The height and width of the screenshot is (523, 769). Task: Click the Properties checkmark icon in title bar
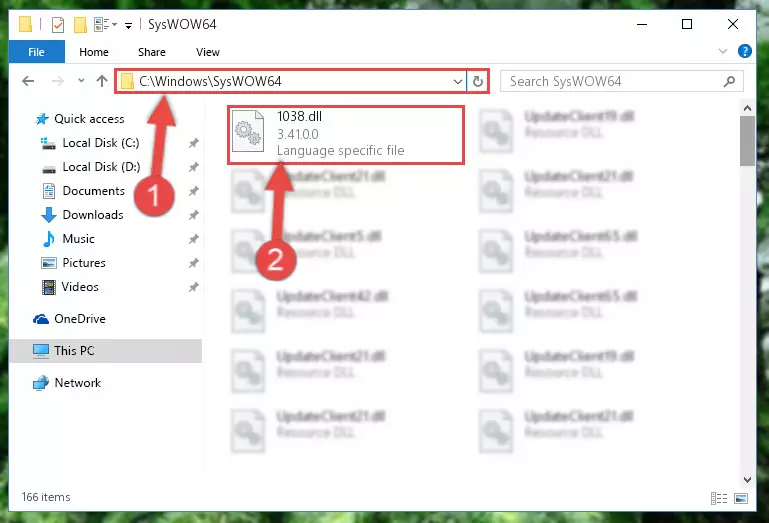(x=57, y=24)
